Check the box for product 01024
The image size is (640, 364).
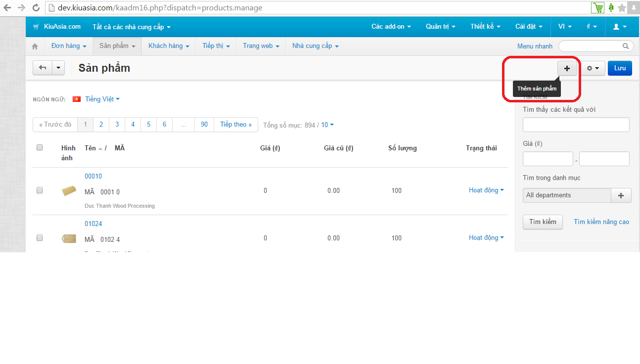click(x=40, y=237)
